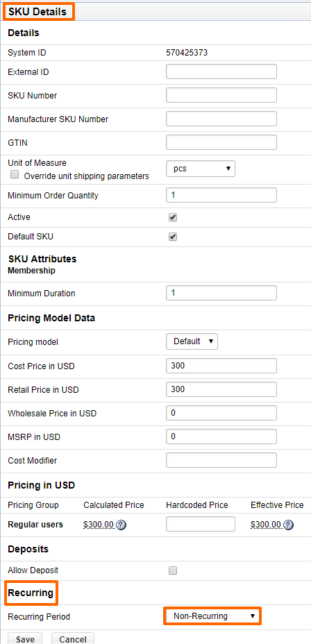Image resolution: width=311 pixels, height=644 pixels.
Task: Click help icon beside Calculated Price $300.00
Action: 121,525
